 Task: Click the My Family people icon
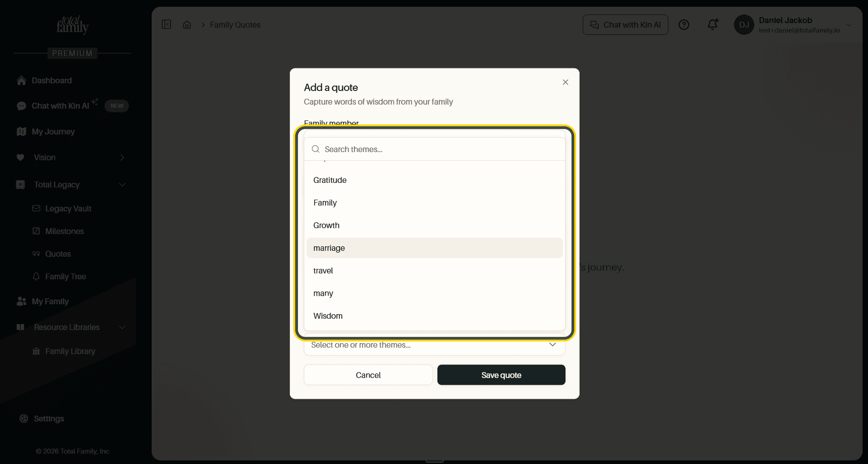(21, 301)
